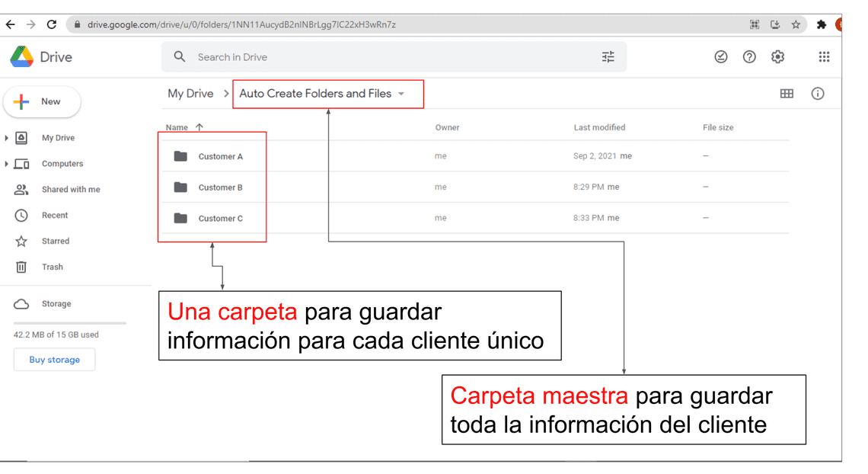Open the Google apps grid
The height and width of the screenshot is (474, 868).
[824, 57]
